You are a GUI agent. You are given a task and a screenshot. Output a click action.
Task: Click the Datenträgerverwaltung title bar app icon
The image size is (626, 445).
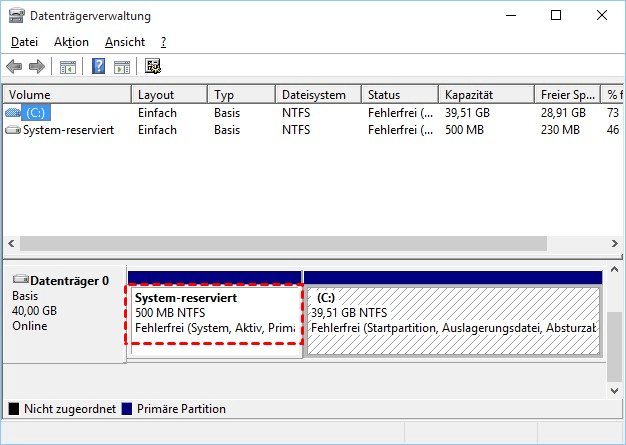click(17, 16)
